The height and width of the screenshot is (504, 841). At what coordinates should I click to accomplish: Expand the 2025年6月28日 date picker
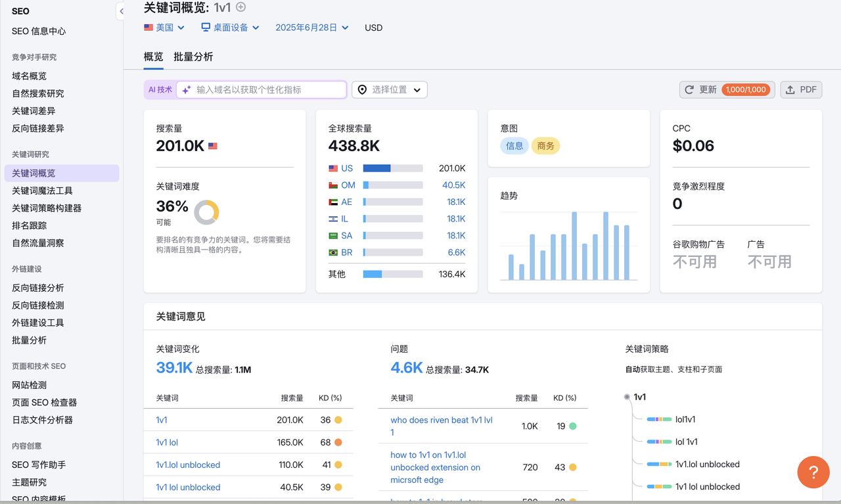click(311, 28)
